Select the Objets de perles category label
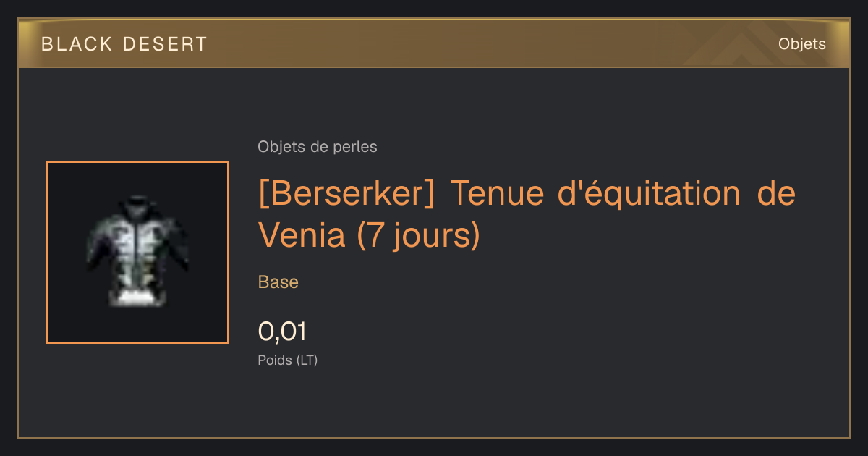 tap(317, 147)
